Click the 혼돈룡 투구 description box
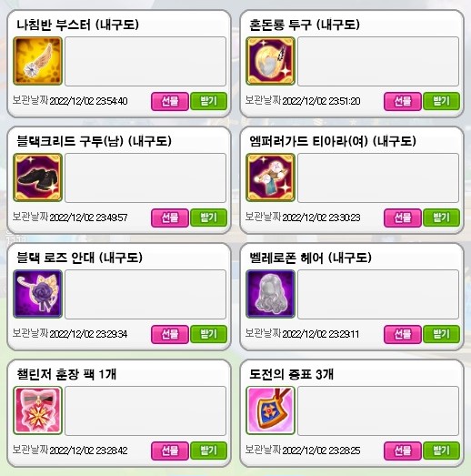 pyautogui.click(x=378, y=61)
